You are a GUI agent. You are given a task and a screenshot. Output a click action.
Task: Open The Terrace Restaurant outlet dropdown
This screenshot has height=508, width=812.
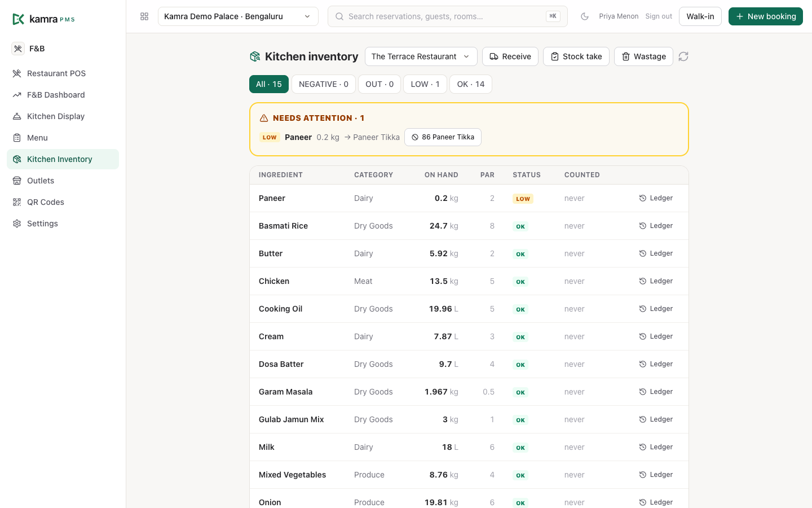pos(421,56)
